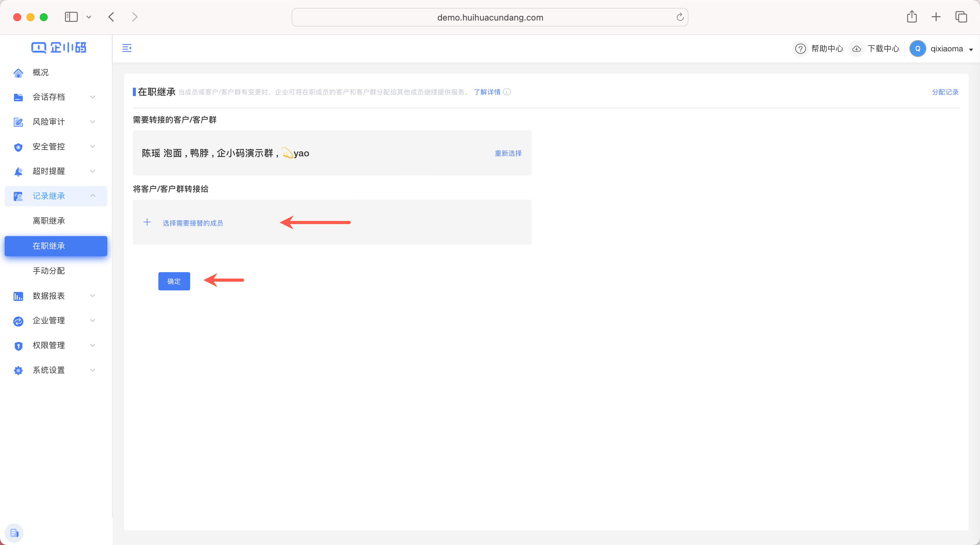The width and height of the screenshot is (980, 545).
Task: Click the 帮助中心 label
Action: click(x=827, y=49)
